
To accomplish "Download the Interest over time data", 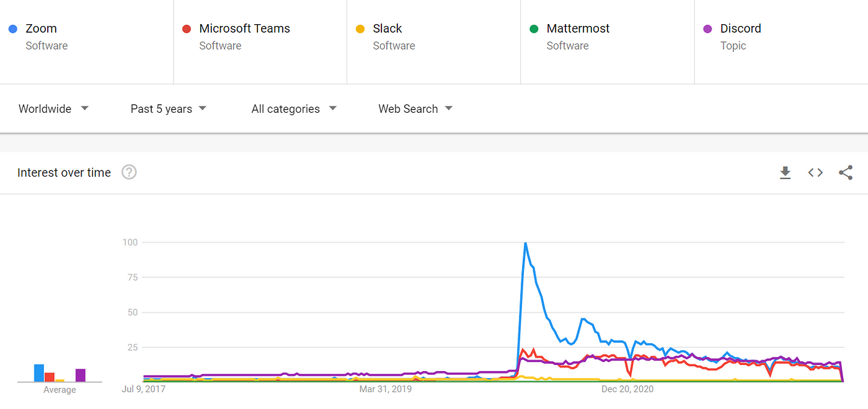I will click(x=785, y=173).
